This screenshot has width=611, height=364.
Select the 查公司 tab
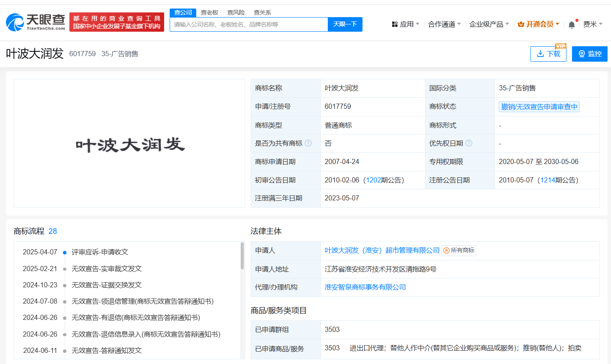pos(183,12)
